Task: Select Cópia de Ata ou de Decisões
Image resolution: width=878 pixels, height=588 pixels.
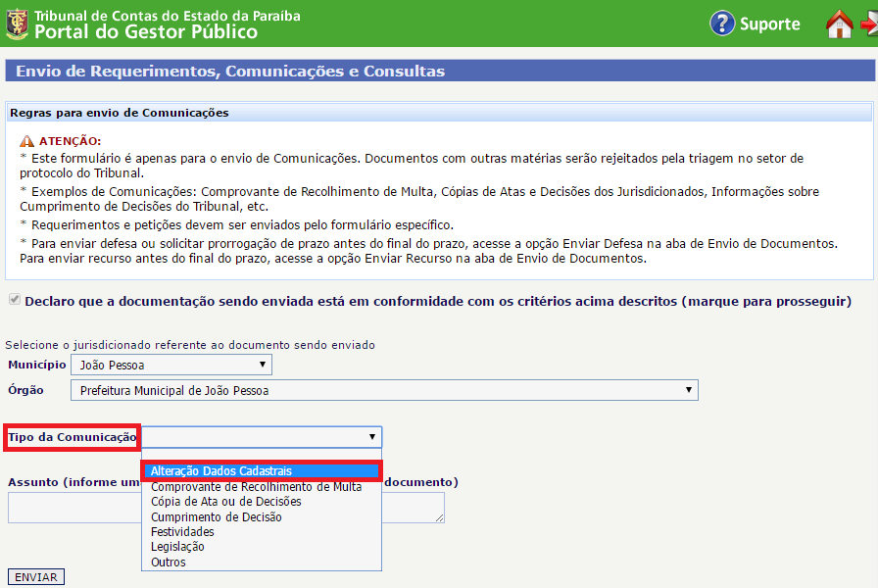Action: pyautogui.click(x=225, y=501)
